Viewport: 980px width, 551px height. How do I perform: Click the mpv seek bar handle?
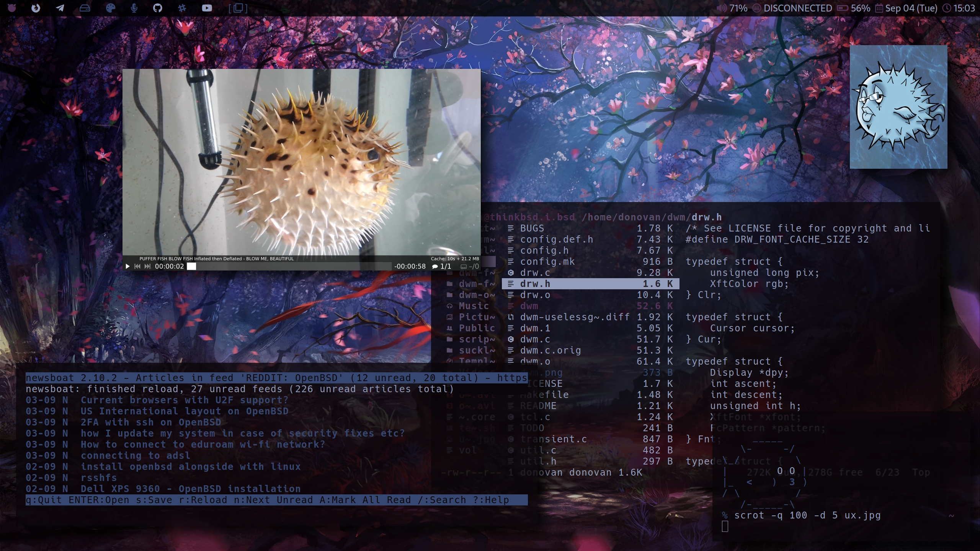click(x=191, y=266)
